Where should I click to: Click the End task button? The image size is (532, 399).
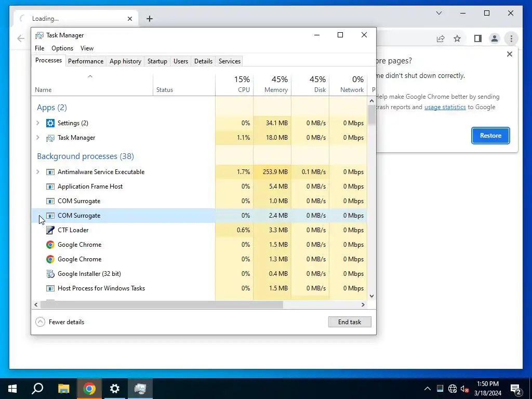350,322
